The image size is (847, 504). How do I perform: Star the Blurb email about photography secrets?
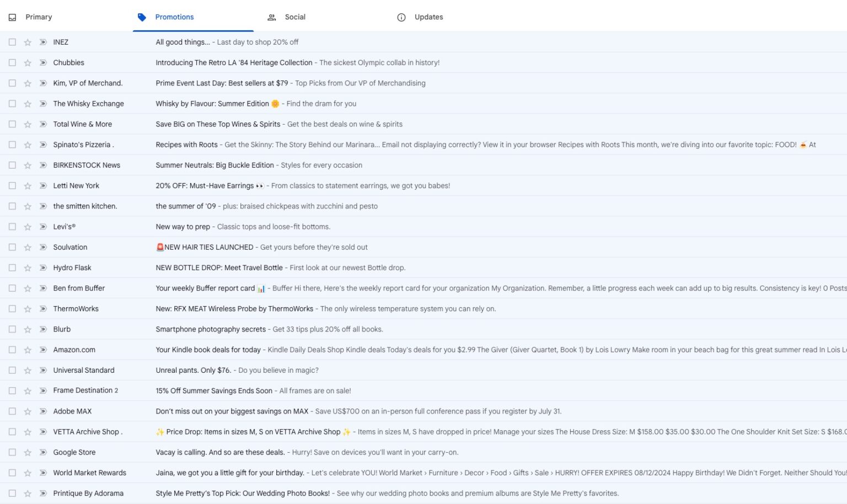(27, 329)
